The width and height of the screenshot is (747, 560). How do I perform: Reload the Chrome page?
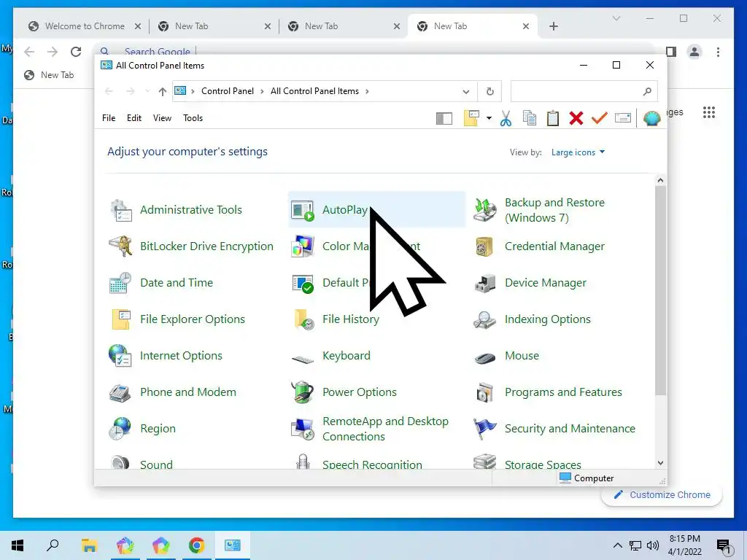click(76, 52)
